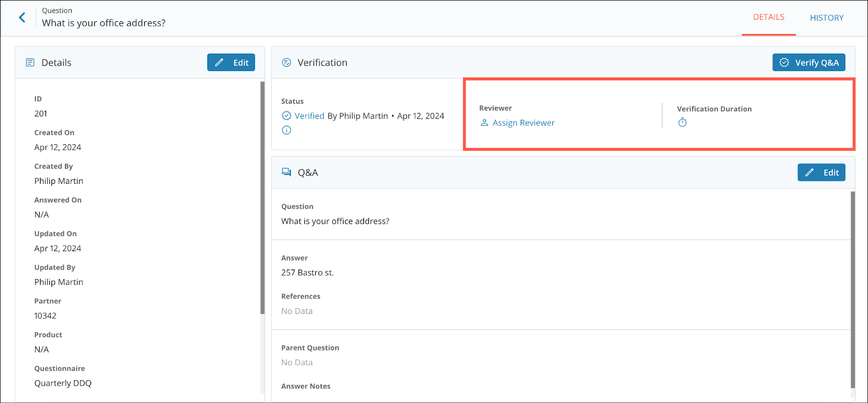Image resolution: width=868 pixels, height=403 pixels.
Task: Click the answer text 257 Bastro st.
Action: point(308,272)
